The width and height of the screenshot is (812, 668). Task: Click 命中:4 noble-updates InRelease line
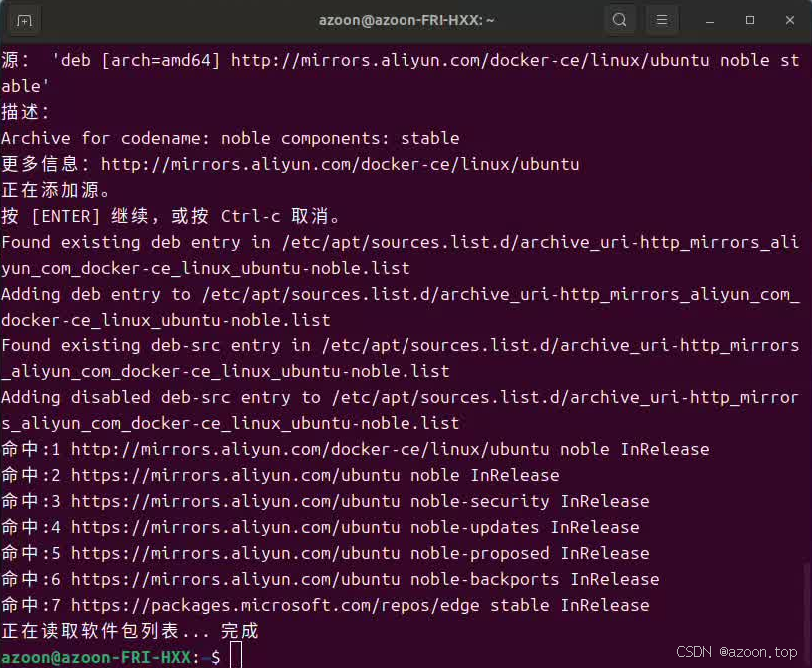320,527
